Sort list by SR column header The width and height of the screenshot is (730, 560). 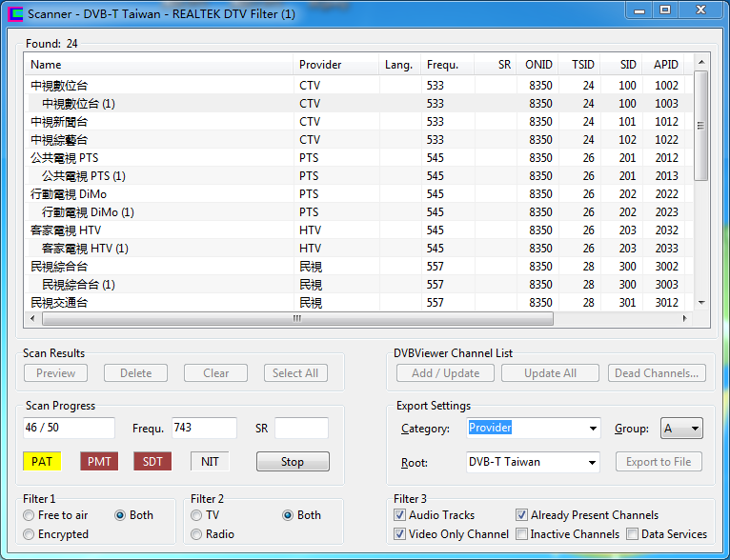pyautogui.click(x=496, y=65)
